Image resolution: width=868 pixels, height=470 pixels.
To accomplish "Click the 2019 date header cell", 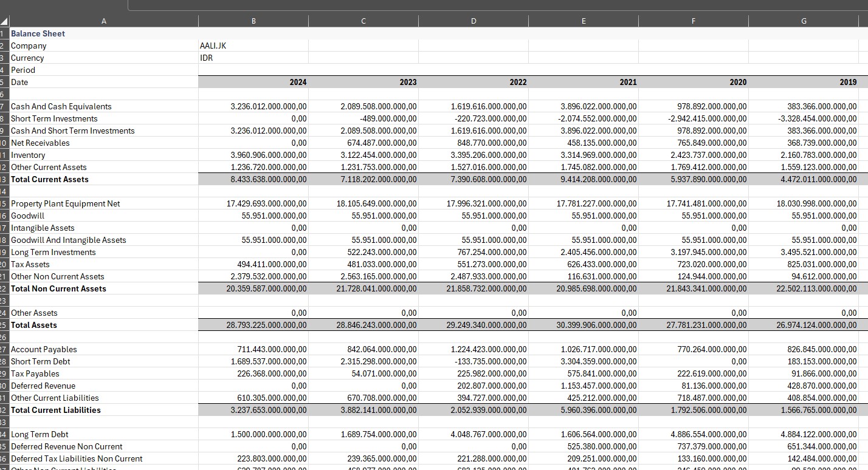I will [x=804, y=82].
